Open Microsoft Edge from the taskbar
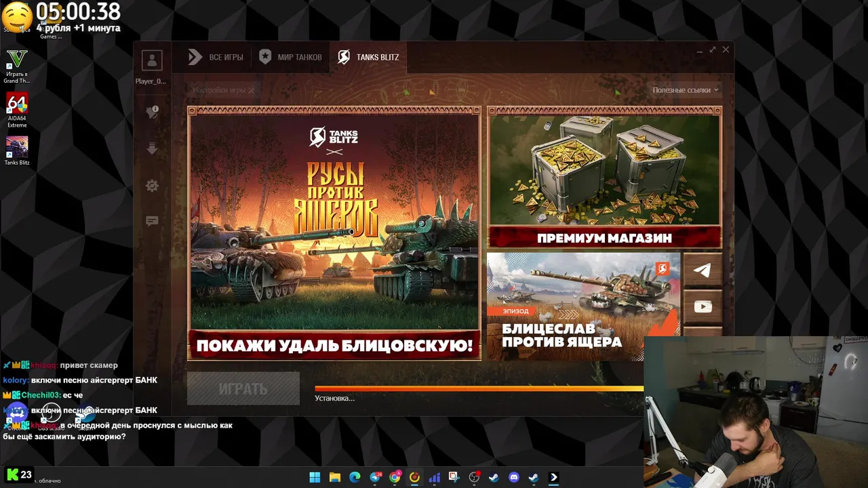The height and width of the screenshot is (488, 868). tap(355, 477)
